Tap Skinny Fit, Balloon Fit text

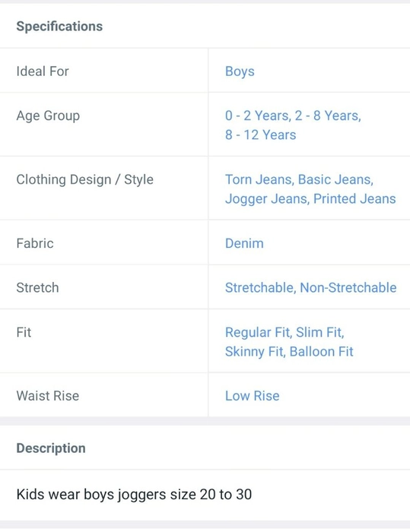289,351
